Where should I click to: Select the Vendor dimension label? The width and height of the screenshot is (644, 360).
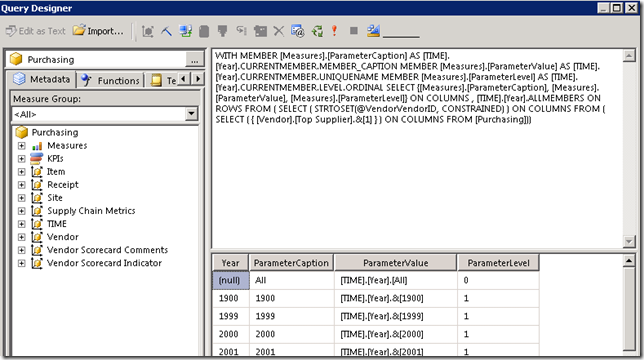[62, 237]
